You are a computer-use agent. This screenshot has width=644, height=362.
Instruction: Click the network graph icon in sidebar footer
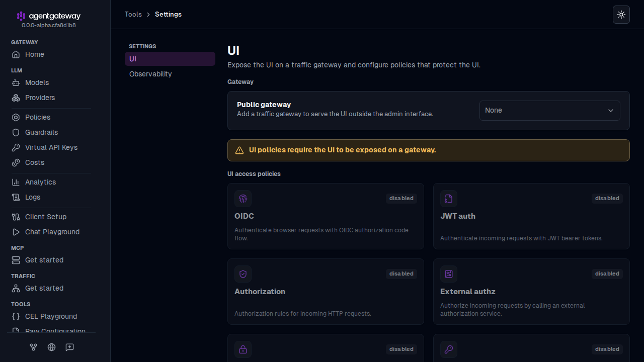click(34, 347)
